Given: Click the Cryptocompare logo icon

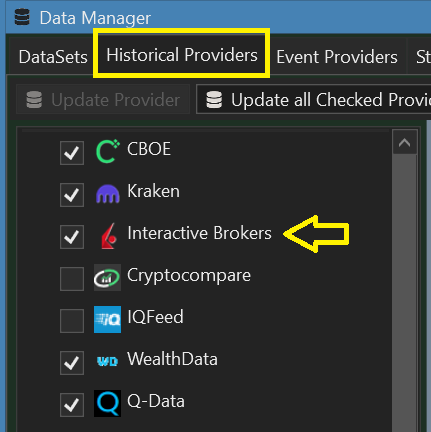Looking at the screenshot, I should [107, 278].
